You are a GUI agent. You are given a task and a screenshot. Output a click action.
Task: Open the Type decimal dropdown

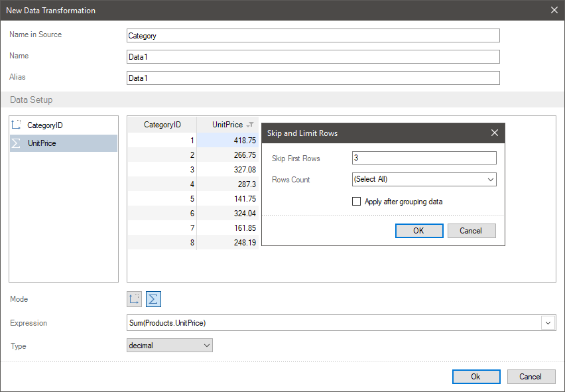pyautogui.click(x=169, y=346)
